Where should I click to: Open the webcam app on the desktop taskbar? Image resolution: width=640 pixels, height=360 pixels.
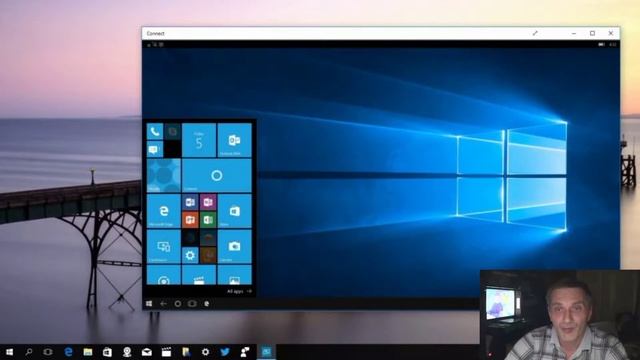127,352
